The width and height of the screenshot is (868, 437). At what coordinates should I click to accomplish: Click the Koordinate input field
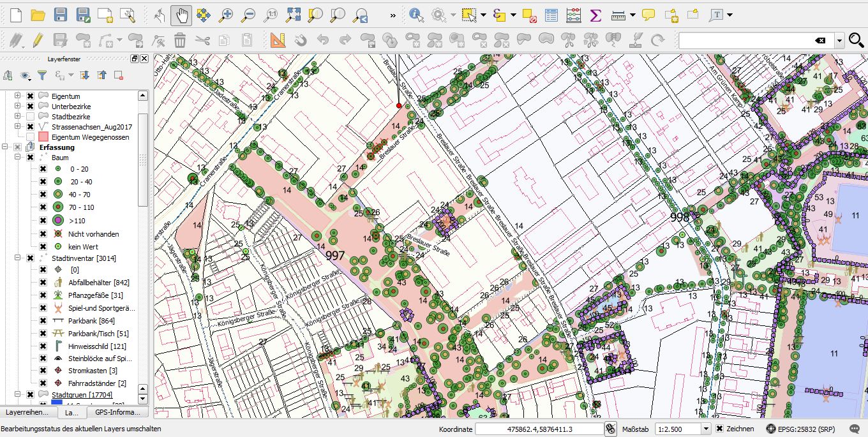coord(538,429)
